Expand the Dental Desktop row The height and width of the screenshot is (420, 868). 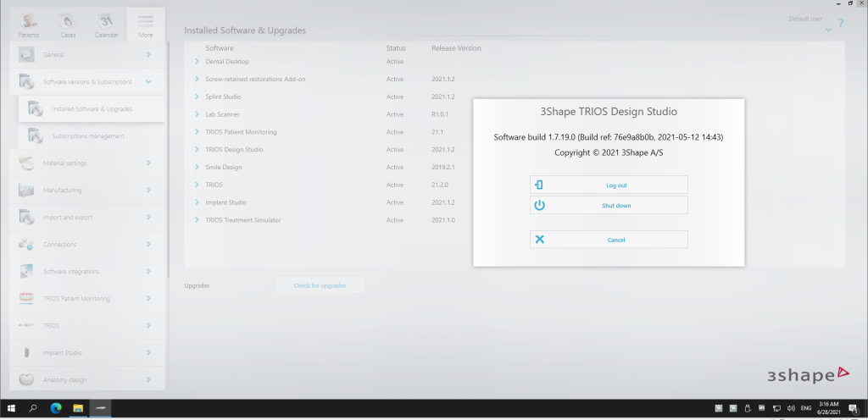198,62
